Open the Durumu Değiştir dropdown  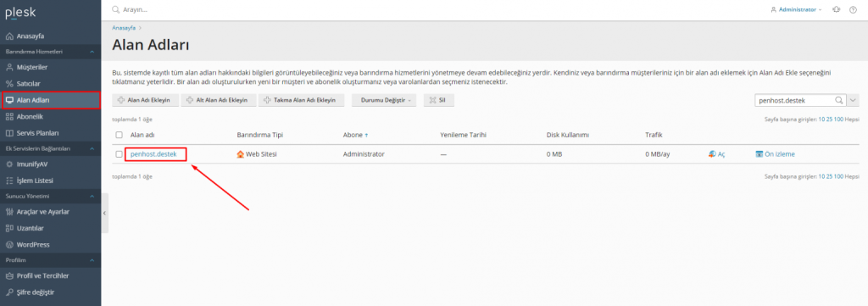pos(384,100)
